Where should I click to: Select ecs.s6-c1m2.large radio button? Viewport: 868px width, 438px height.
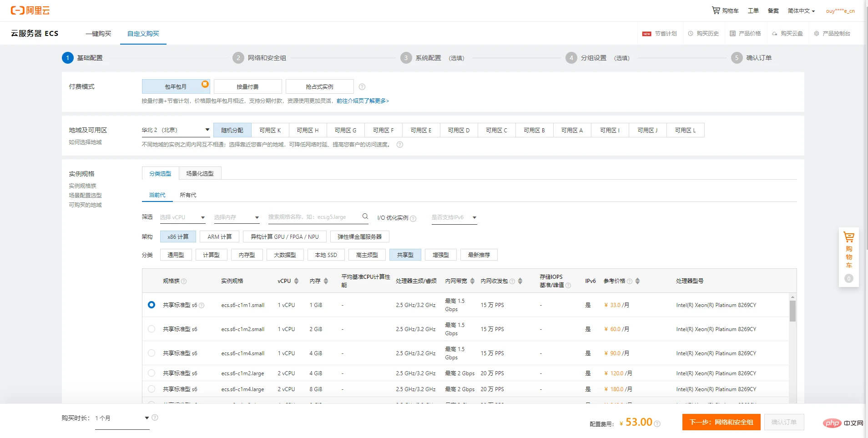[x=151, y=373]
